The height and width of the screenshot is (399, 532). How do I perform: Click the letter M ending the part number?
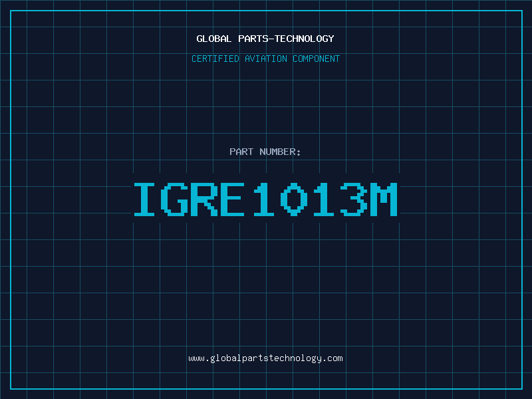(x=384, y=199)
